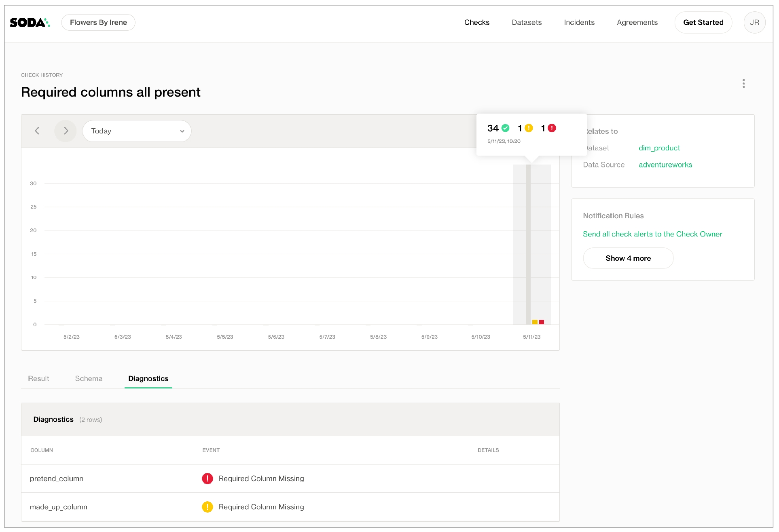Go to previous time period arrow
The width and height of the screenshot is (779, 532).
37,131
